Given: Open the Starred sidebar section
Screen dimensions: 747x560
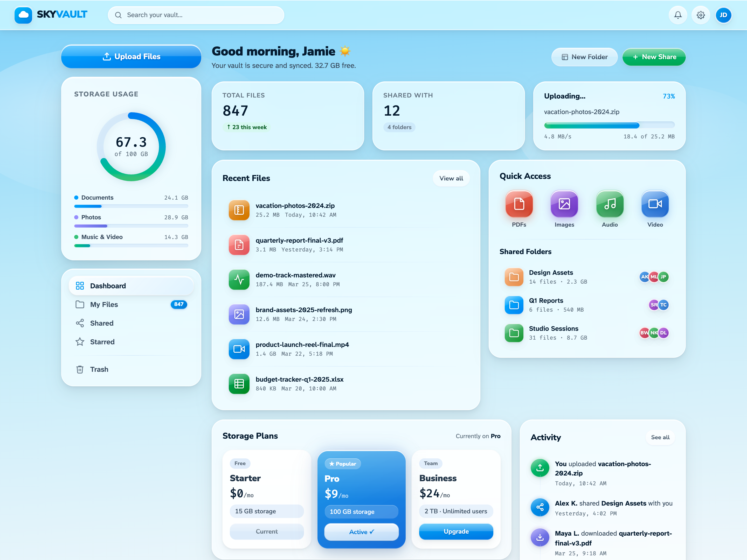Looking at the screenshot, I should click(x=102, y=342).
